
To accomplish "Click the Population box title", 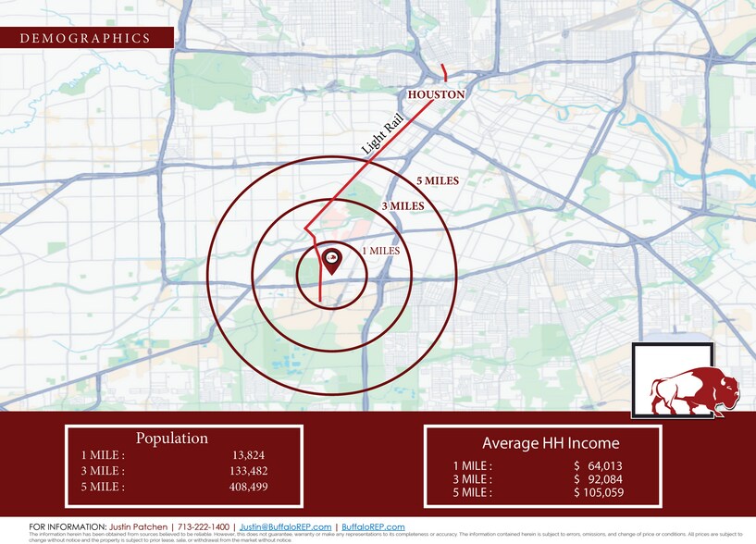I will point(172,439).
